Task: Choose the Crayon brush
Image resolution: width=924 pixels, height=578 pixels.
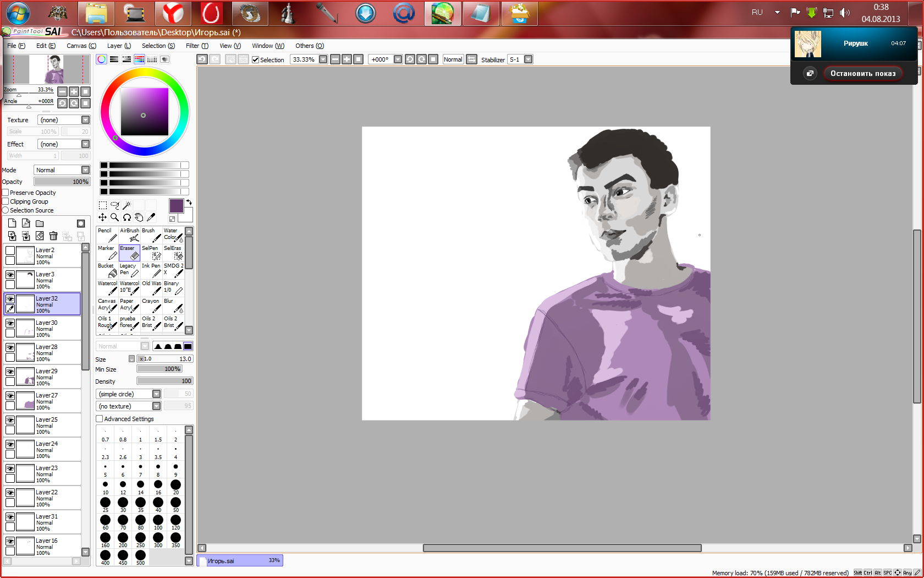Action: (151, 306)
